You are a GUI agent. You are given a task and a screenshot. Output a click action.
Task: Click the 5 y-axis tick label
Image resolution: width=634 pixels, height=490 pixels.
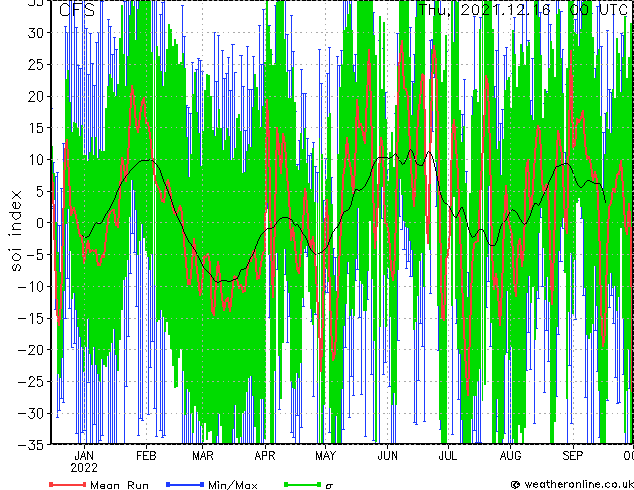[39, 191]
